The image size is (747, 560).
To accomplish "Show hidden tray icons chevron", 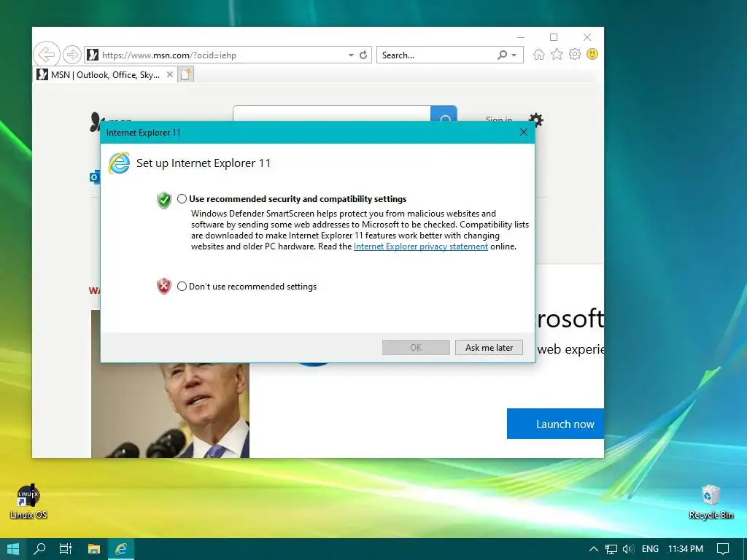I will click(x=594, y=549).
